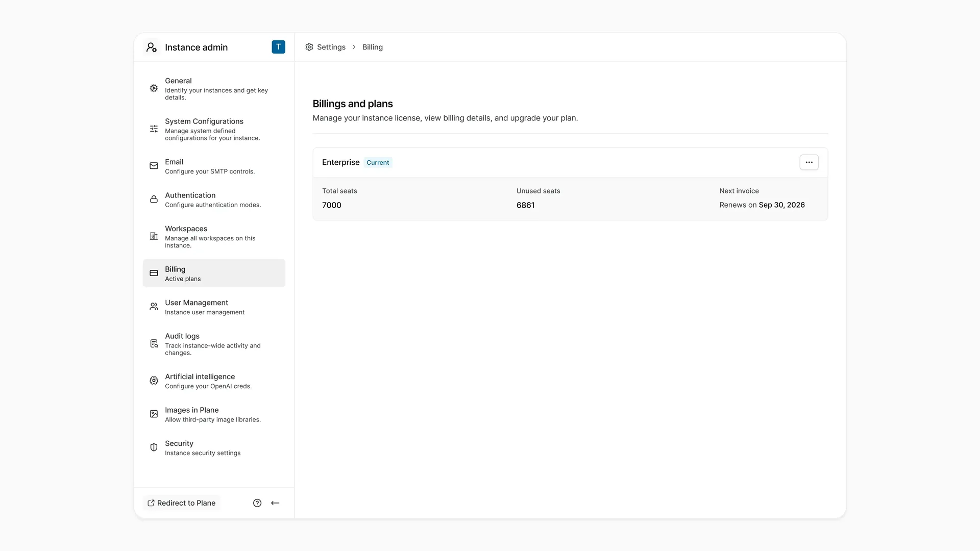The height and width of the screenshot is (551, 980).
Task: Click the Redirect to Plane button
Action: point(182,503)
